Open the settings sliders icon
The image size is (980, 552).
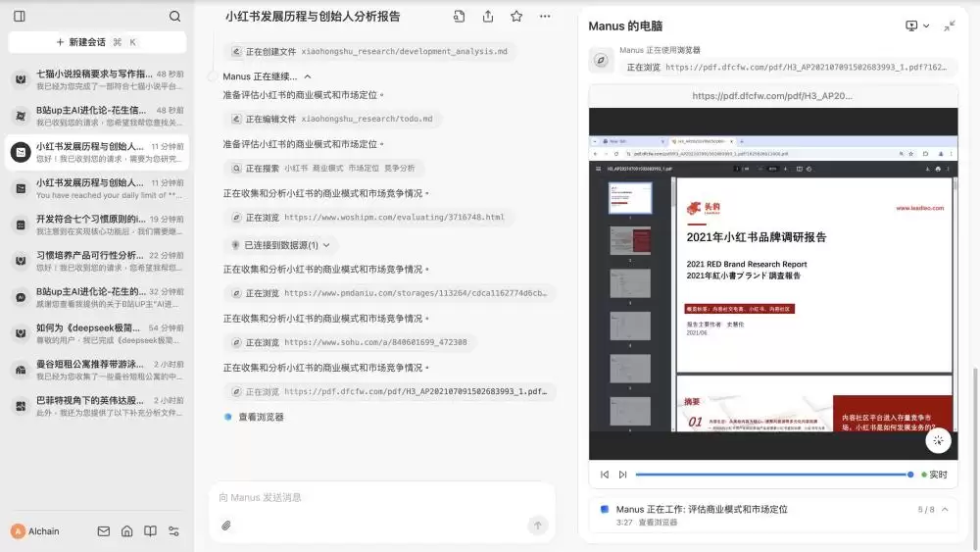point(173,530)
